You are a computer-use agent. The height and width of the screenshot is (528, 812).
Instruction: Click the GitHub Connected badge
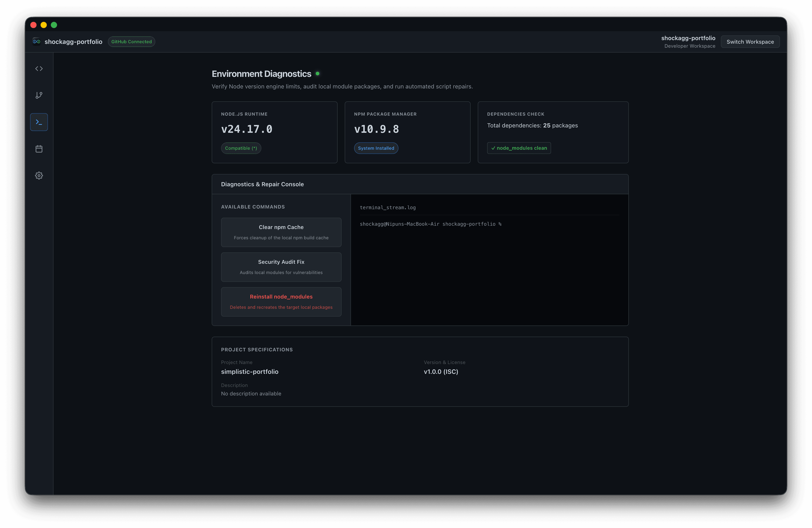[131, 42]
